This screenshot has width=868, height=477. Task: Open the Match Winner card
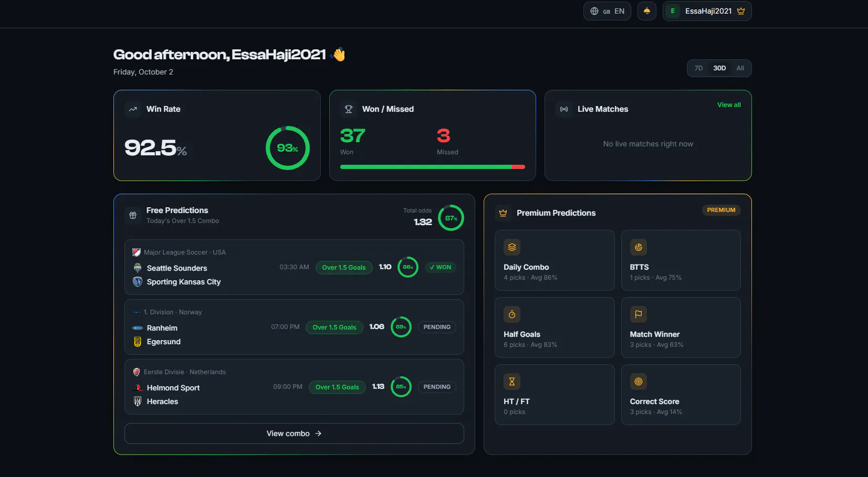[681, 327]
